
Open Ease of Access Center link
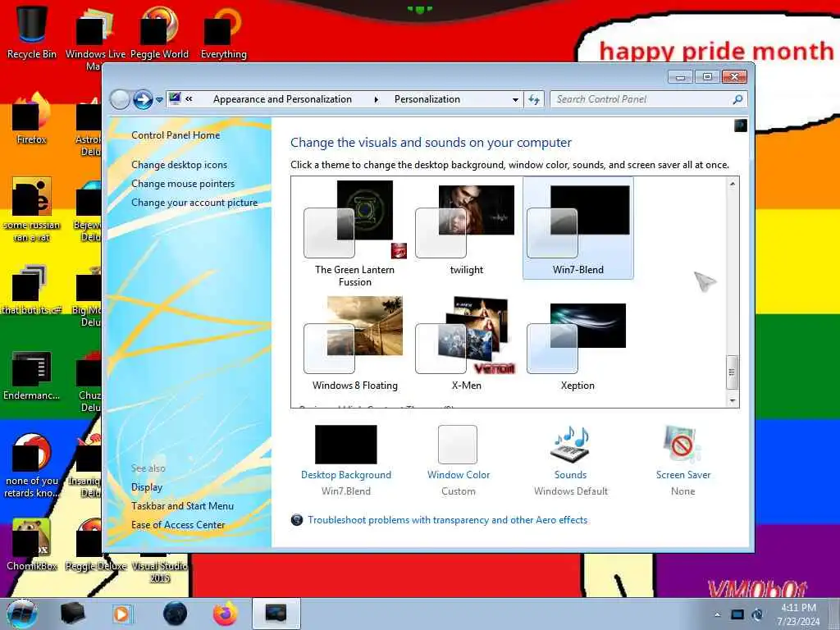click(178, 525)
